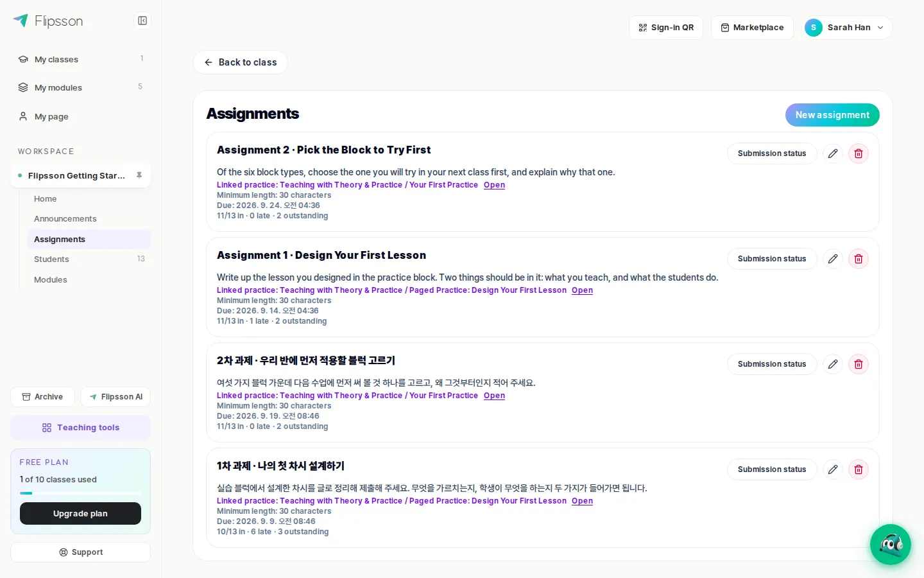
Task: Delete the 1차 과제 assignment
Action: click(x=859, y=469)
